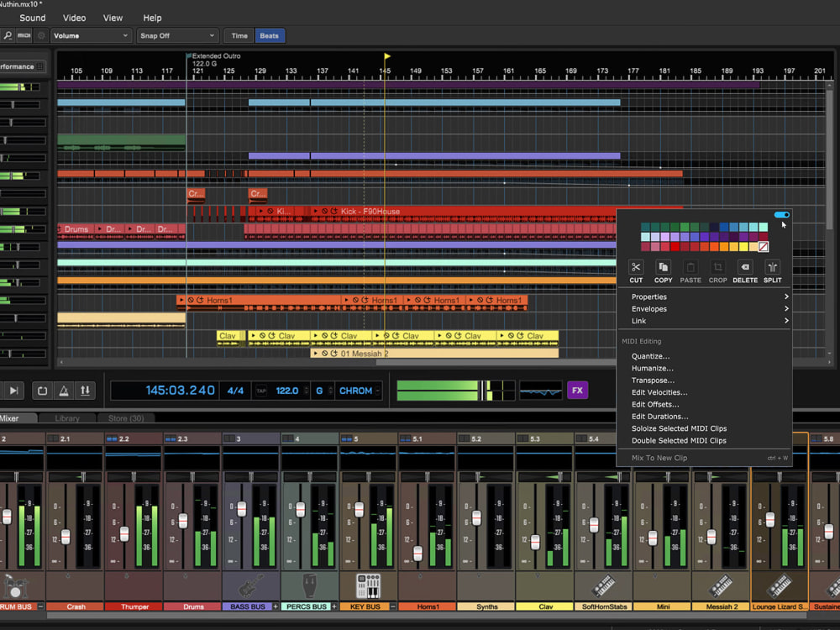Viewport: 840px width, 630px height.
Task: Click the grayed Paste icon
Action: pos(690,267)
